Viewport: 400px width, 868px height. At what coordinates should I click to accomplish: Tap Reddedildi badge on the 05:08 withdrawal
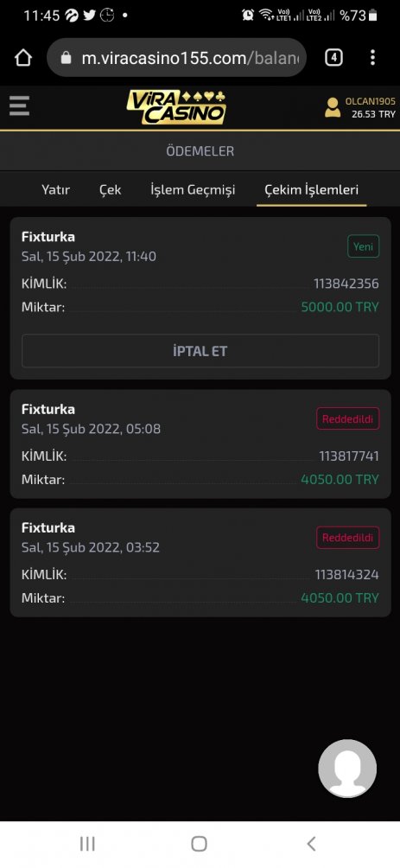click(348, 419)
